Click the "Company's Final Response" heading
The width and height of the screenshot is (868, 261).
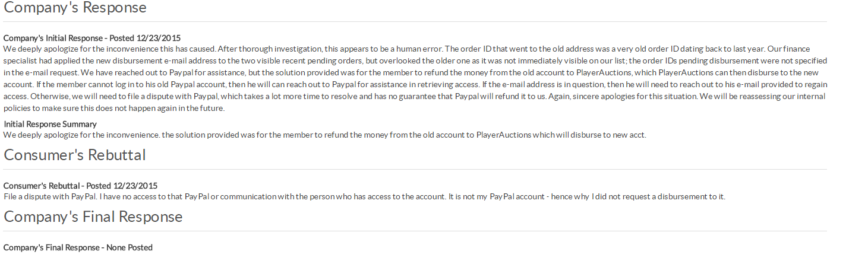93,217
